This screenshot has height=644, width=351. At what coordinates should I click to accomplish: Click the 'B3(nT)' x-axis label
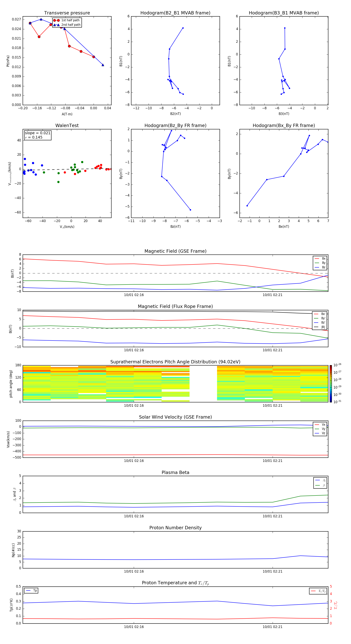click(x=284, y=114)
